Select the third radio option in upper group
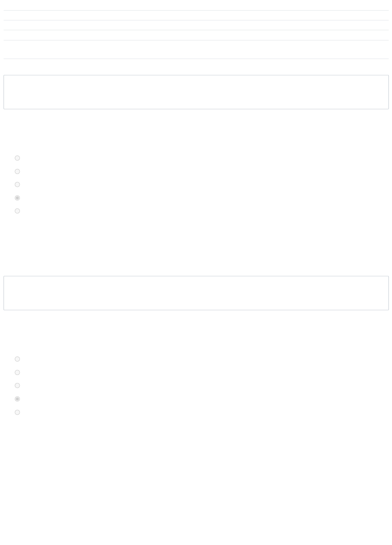The image size is (392, 545). [17, 185]
